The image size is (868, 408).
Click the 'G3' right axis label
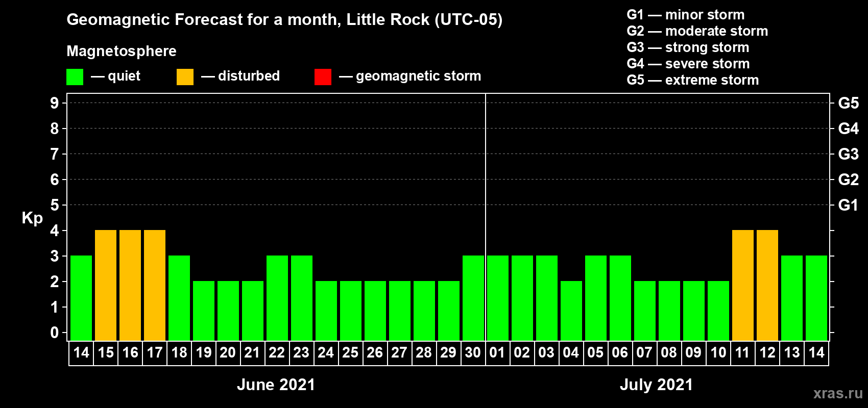[x=849, y=154]
